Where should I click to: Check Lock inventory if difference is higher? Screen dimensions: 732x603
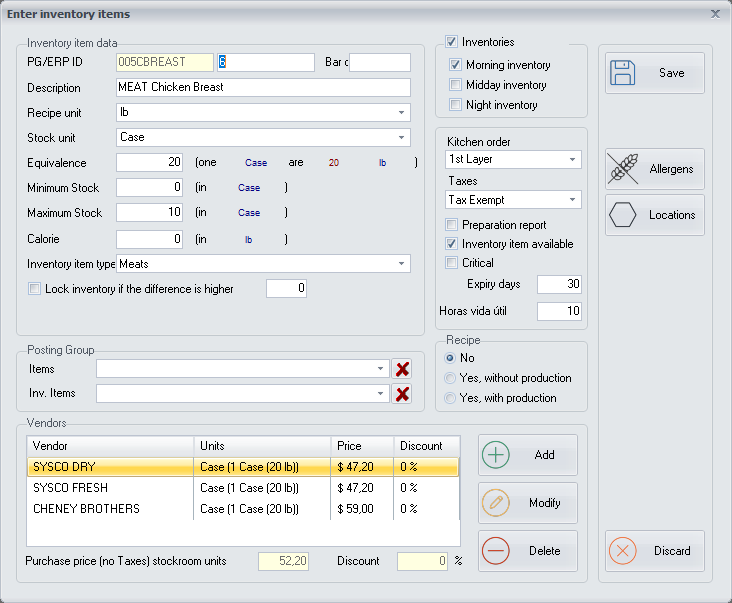coord(35,289)
